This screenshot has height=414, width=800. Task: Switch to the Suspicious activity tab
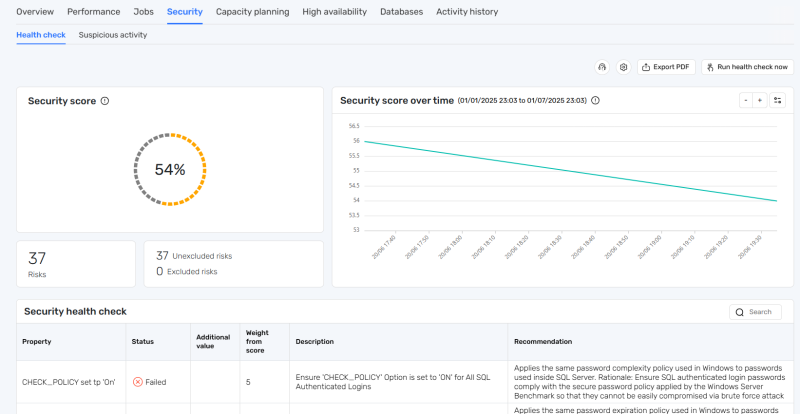point(113,34)
